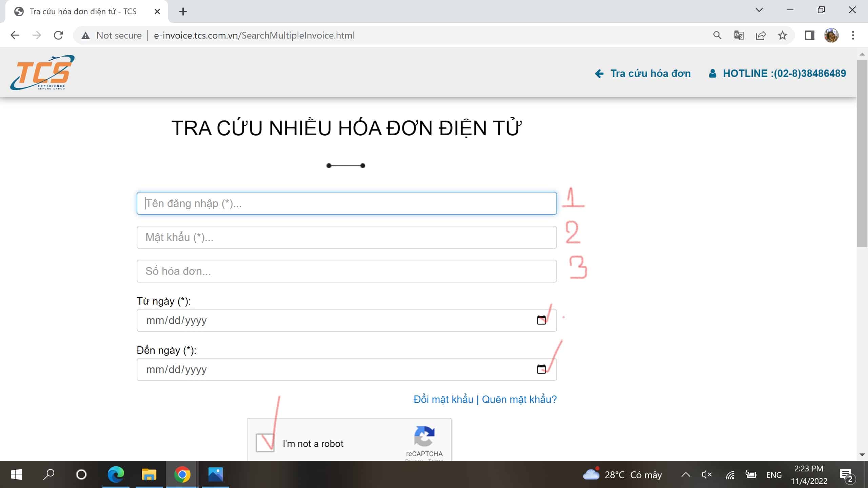This screenshot has height=488, width=868.
Task: Switch to Chrome in the taskbar
Action: point(182,474)
